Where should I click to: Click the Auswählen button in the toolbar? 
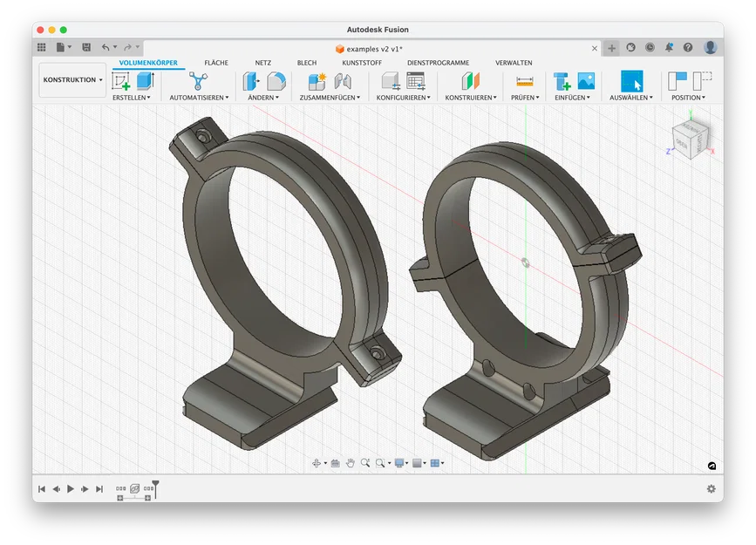(x=631, y=83)
